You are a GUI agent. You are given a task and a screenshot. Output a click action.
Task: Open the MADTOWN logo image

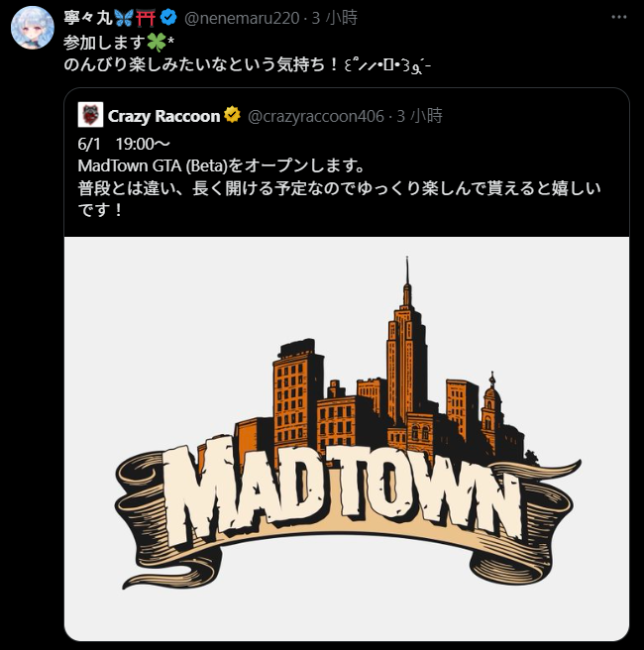[347, 439]
